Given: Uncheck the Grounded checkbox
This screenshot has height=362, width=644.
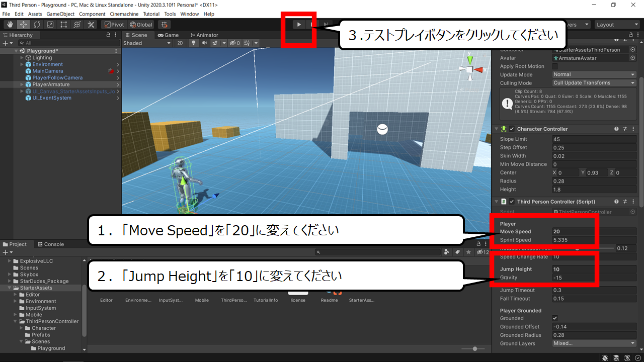Looking at the screenshot, I should coord(555,318).
